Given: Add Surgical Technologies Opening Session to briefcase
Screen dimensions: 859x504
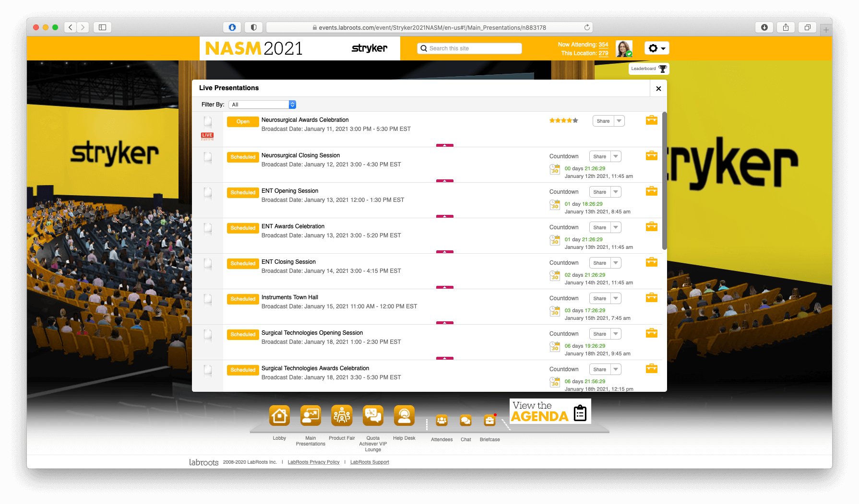Looking at the screenshot, I should (652, 333).
